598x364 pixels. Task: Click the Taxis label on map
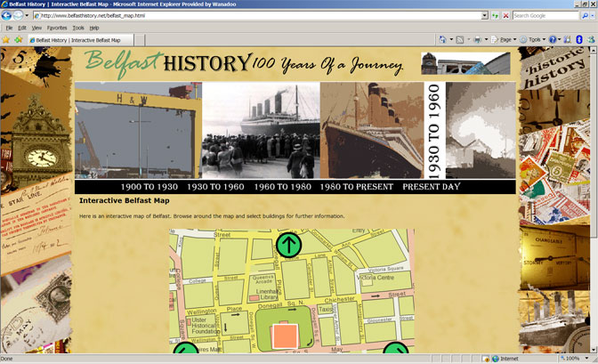coord(326,309)
